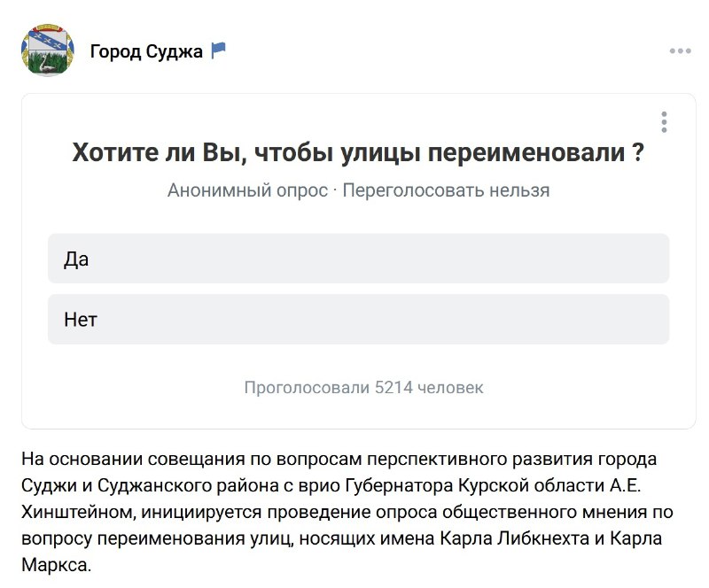Click the Анонимный опрос label
Screen dimensions: 709x588
click(x=247, y=190)
